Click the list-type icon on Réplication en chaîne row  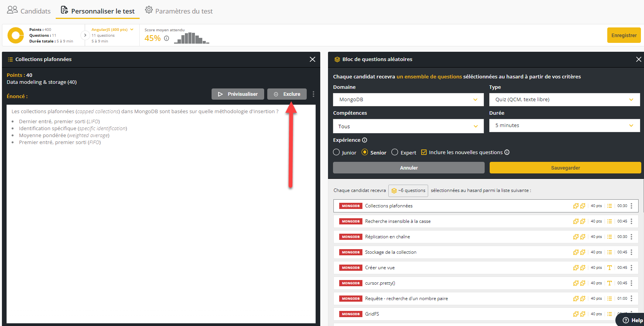pos(609,237)
